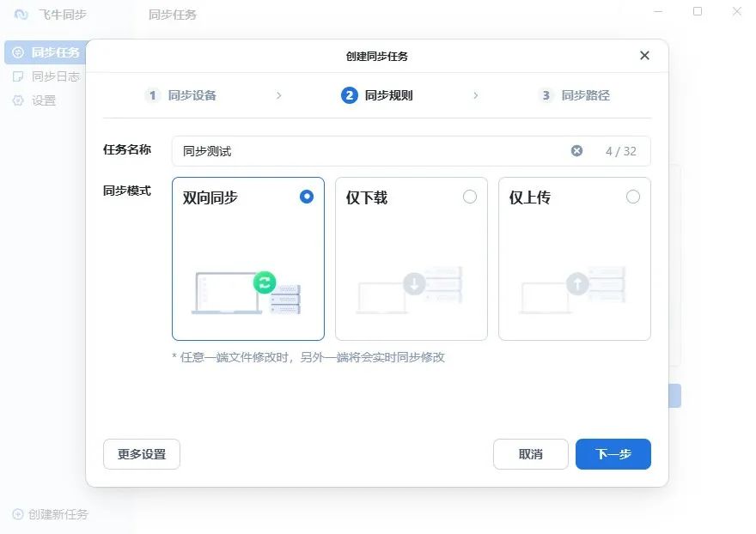Click the 飞牛同步 app logo

pos(21,15)
